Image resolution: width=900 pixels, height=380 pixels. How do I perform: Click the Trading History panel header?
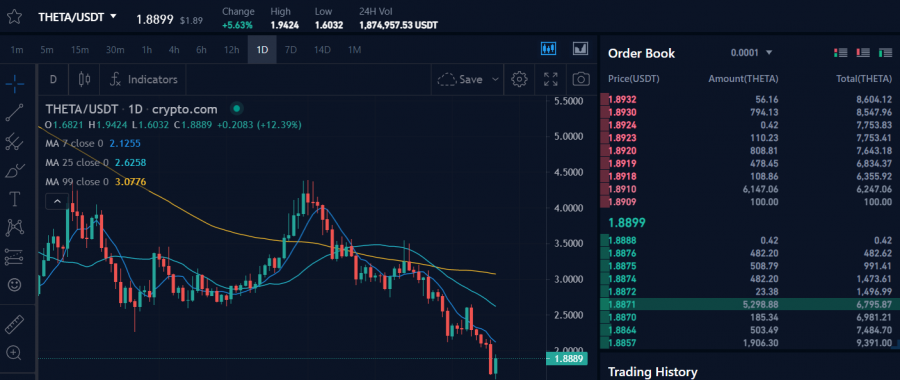point(652,372)
